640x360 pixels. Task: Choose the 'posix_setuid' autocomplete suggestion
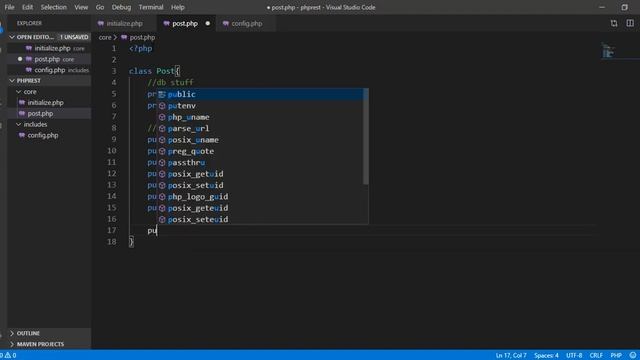[260, 186]
